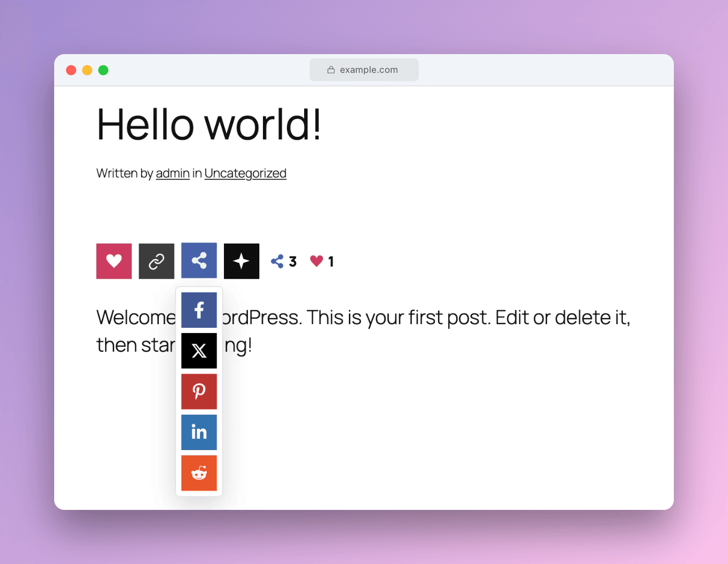Click the share count showing 3
This screenshot has width=728, height=564.
tap(284, 261)
